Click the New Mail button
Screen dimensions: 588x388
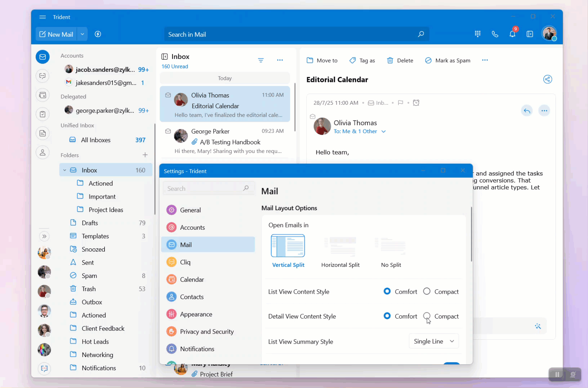(57, 34)
